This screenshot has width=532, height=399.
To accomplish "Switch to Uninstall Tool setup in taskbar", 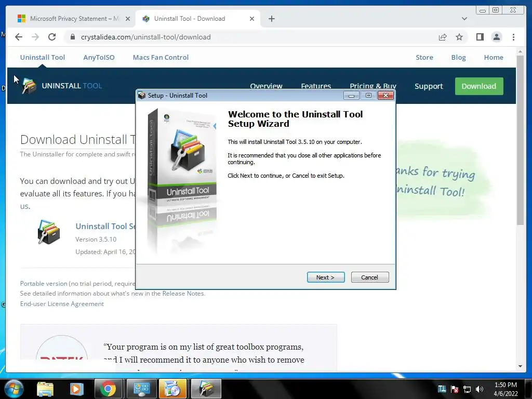I will click(206, 389).
